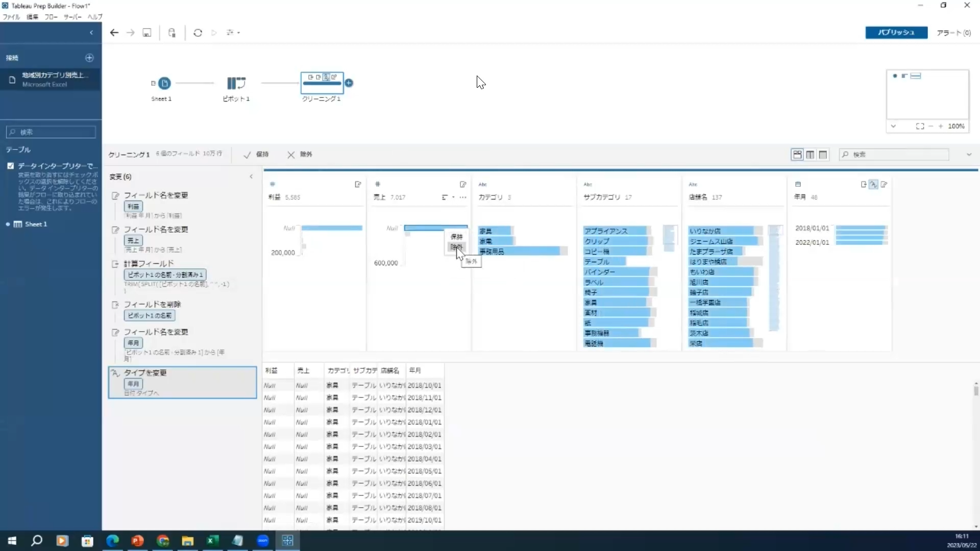Click the add data connection toolbar icon

tap(172, 33)
